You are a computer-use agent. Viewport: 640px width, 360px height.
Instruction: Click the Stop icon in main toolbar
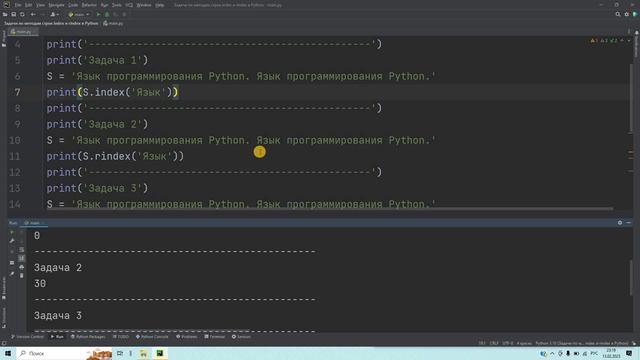(124, 14)
